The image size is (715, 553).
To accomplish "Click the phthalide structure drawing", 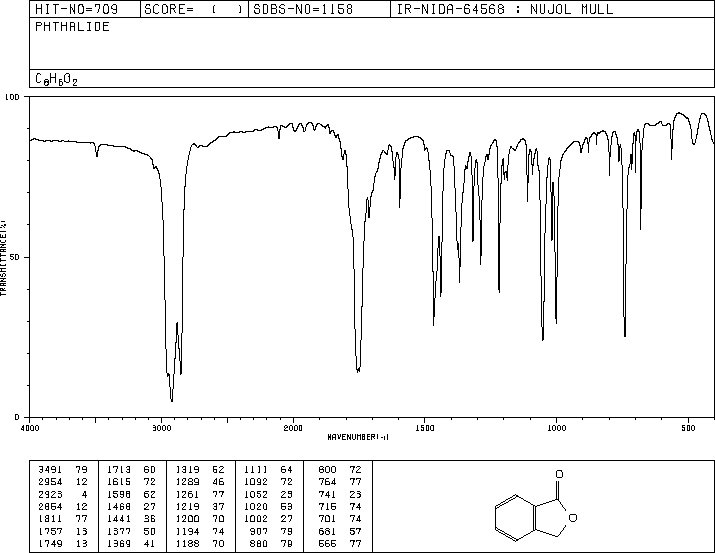I will [536, 506].
